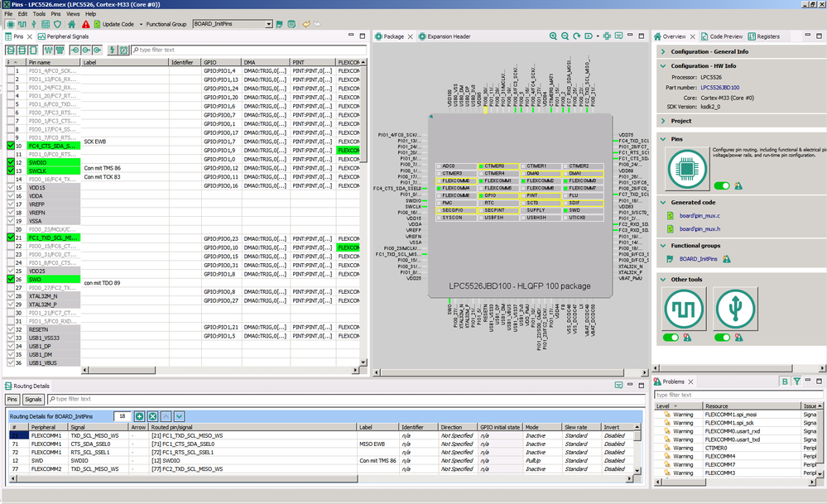
Task: Click the green Home icon in toolbar
Action: tap(72, 24)
